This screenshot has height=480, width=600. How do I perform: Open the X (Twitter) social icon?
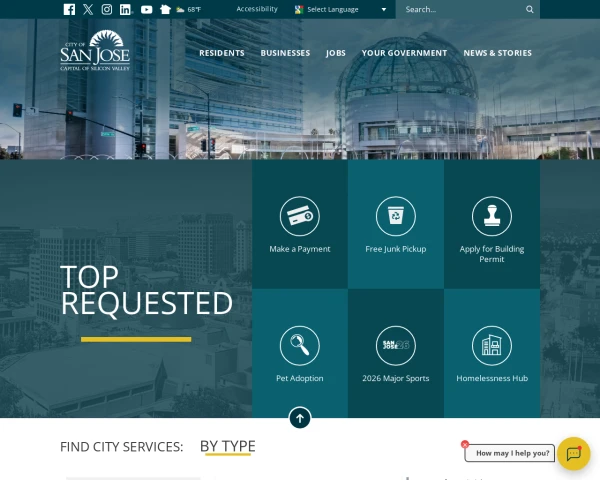click(88, 10)
